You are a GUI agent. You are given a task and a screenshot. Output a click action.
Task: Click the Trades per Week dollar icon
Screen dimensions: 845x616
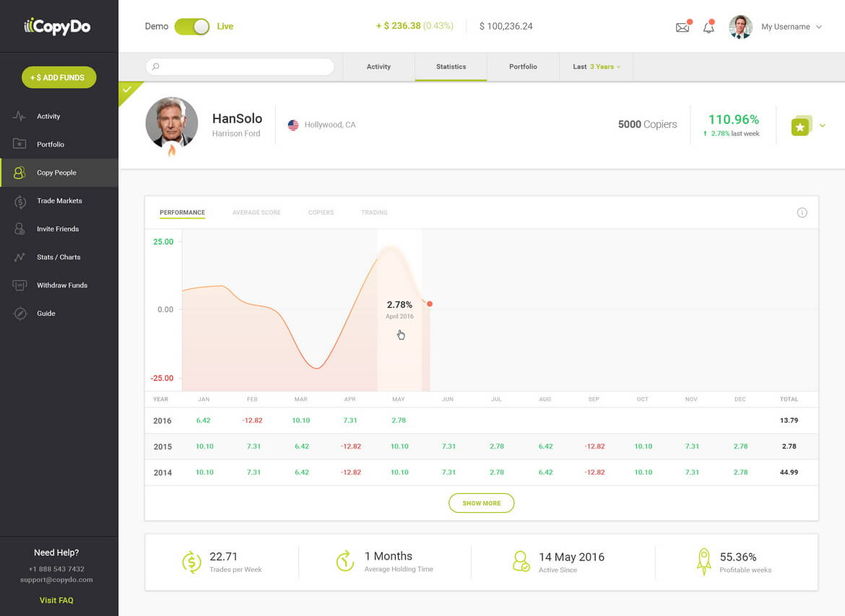192,562
